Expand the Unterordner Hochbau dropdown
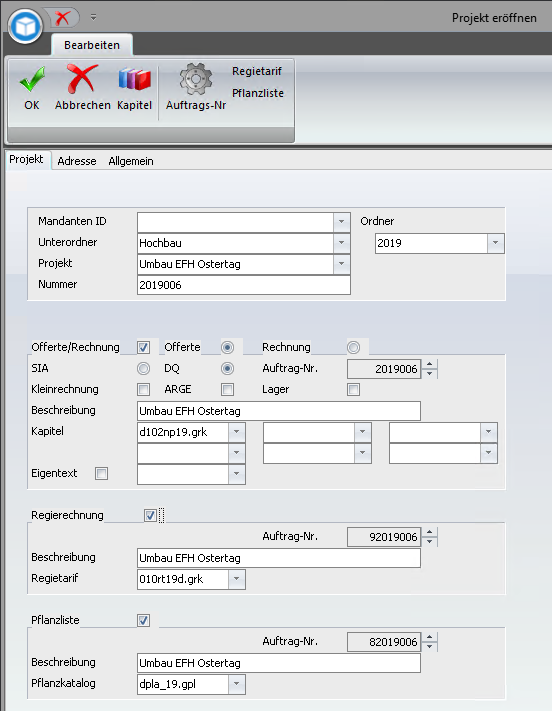Screen dimensions: 552x711 tap(341, 243)
